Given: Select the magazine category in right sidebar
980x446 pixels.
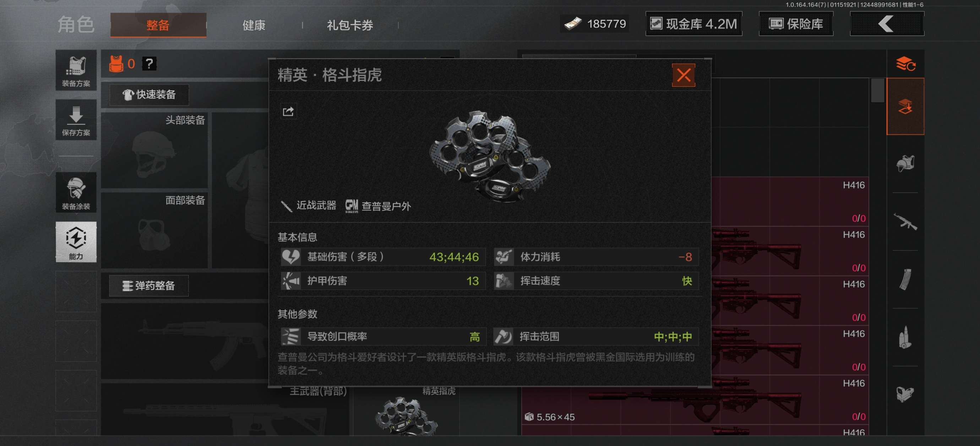Looking at the screenshot, I should pos(905,279).
